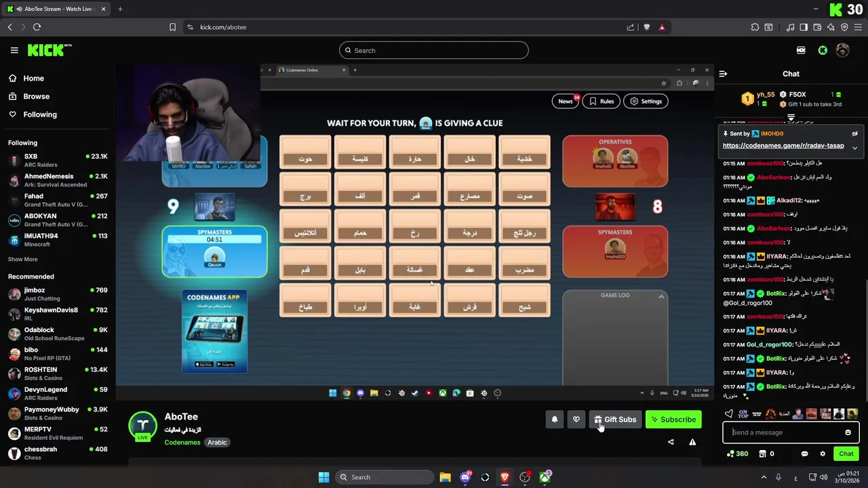Open Discord from the taskbar
This screenshot has height=488, width=868.
465,477
